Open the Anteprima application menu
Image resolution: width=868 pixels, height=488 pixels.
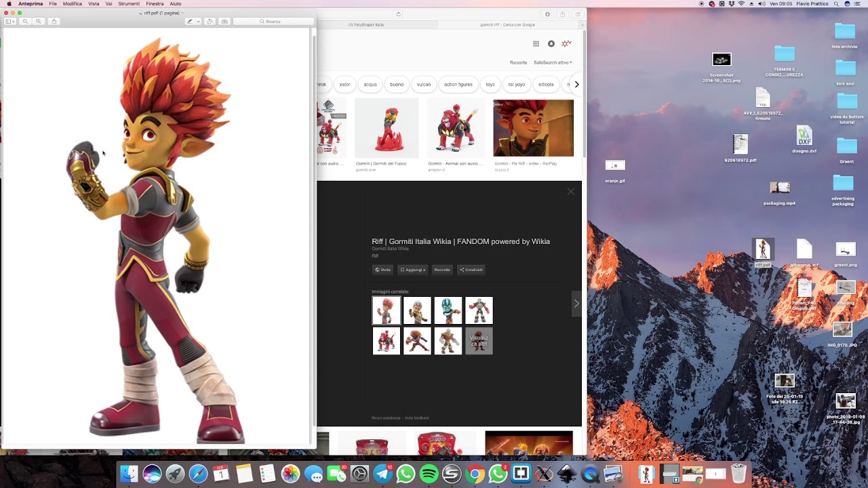click(x=31, y=3)
